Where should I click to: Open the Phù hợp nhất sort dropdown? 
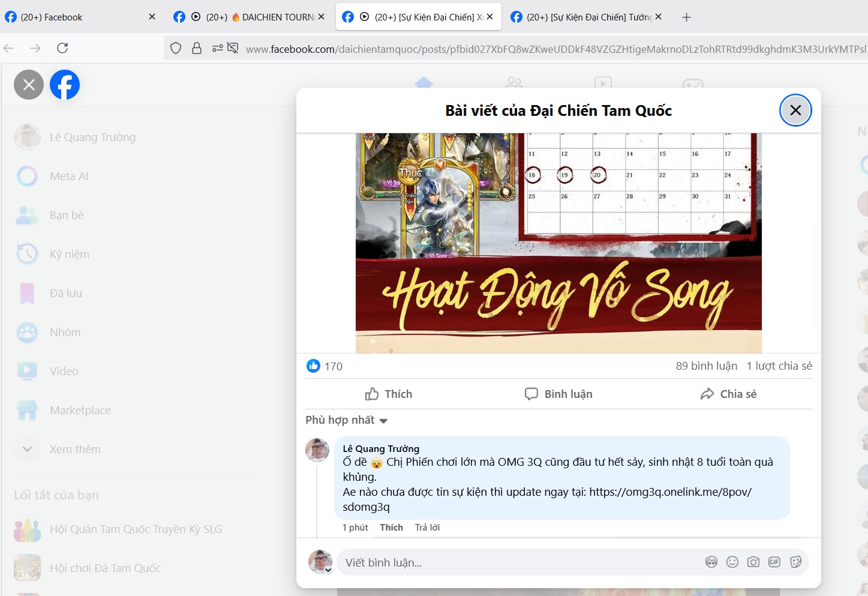(x=347, y=420)
